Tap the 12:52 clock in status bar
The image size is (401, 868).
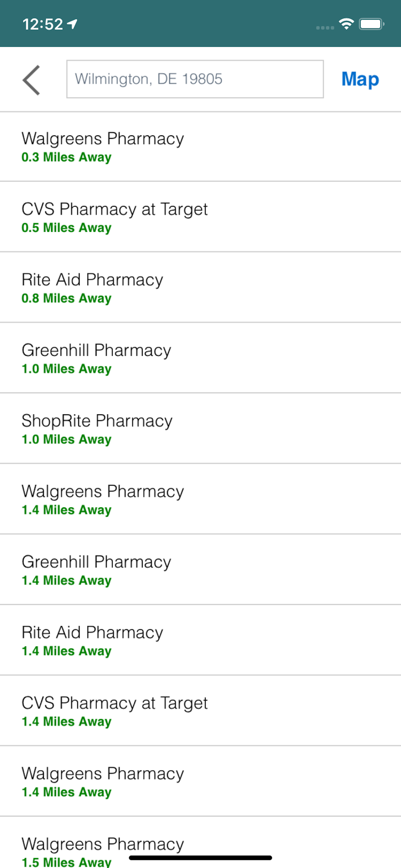[43, 24]
